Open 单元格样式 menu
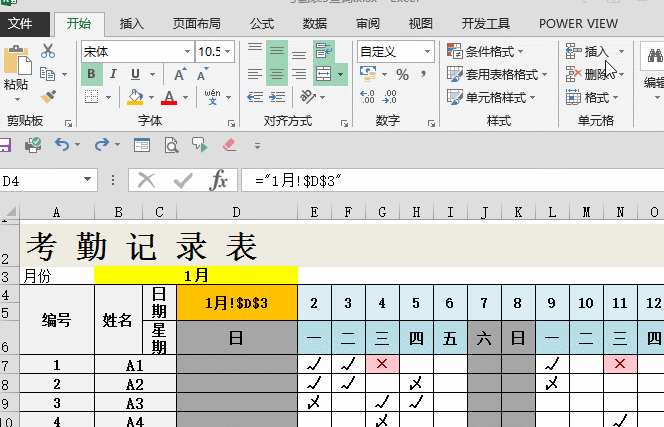 491,97
